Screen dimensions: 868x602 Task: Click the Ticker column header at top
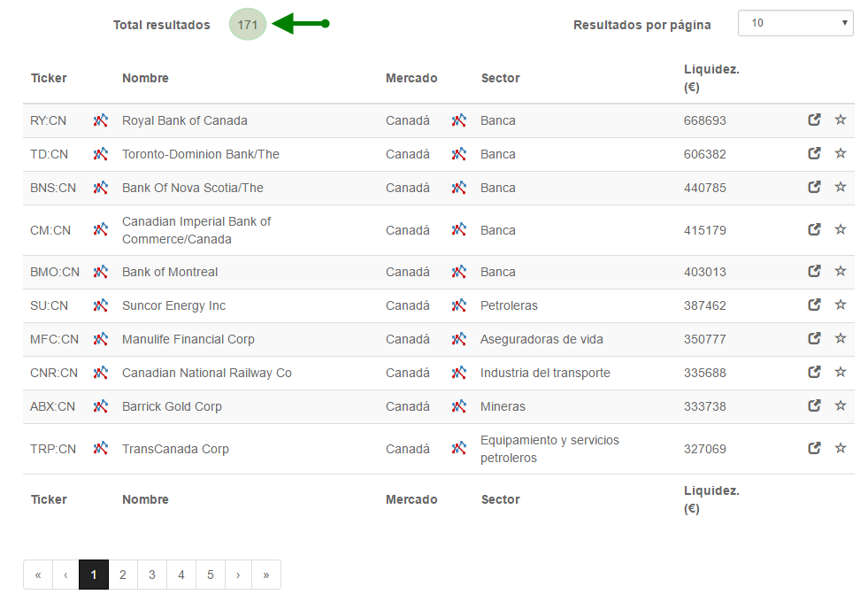tap(49, 78)
